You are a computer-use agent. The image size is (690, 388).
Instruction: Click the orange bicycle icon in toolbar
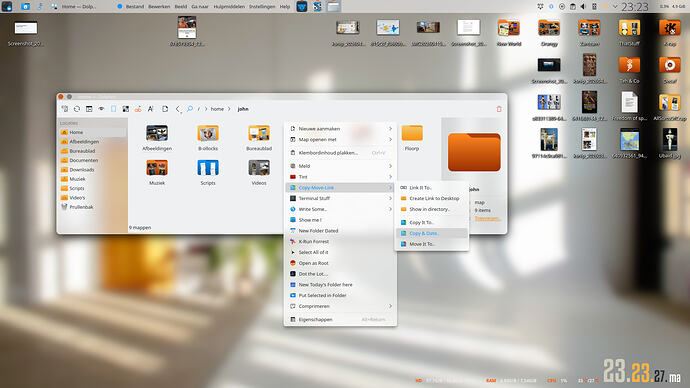click(x=138, y=109)
